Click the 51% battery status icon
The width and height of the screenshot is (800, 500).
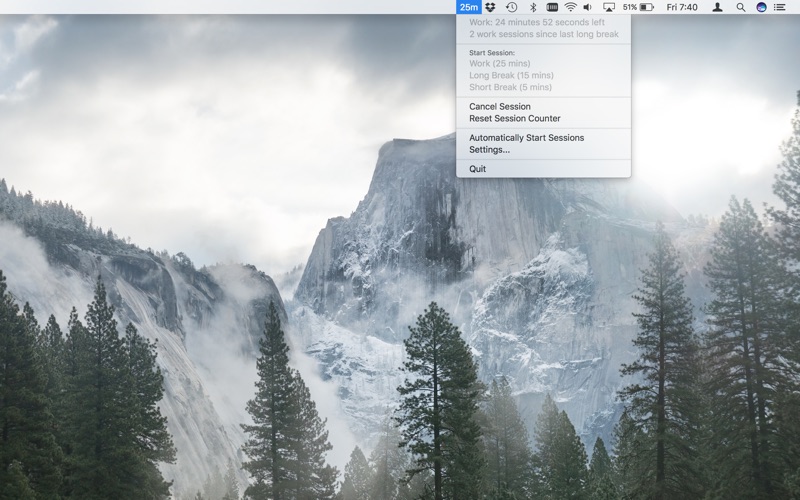[638, 7]
